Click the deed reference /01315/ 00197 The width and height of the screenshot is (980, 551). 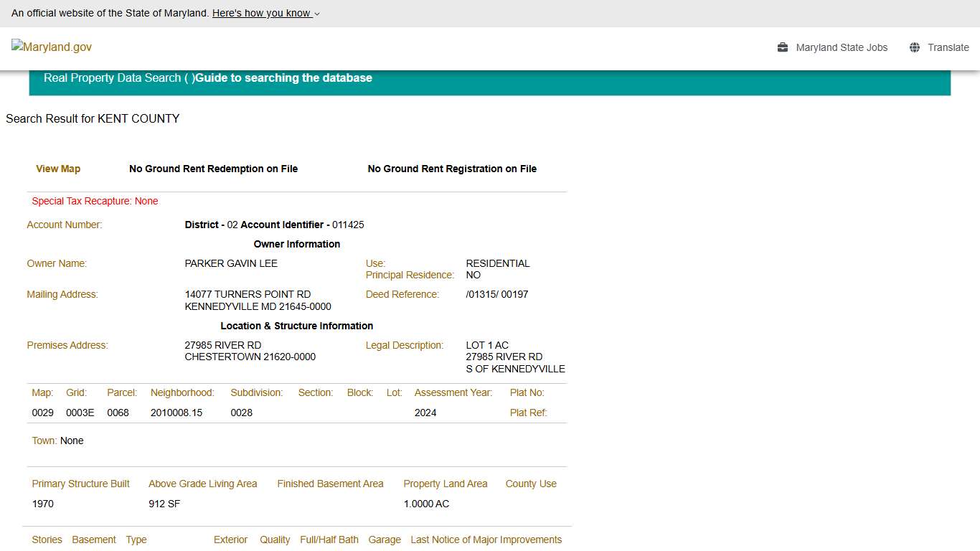pyautogui.click(x=496, y=294)
